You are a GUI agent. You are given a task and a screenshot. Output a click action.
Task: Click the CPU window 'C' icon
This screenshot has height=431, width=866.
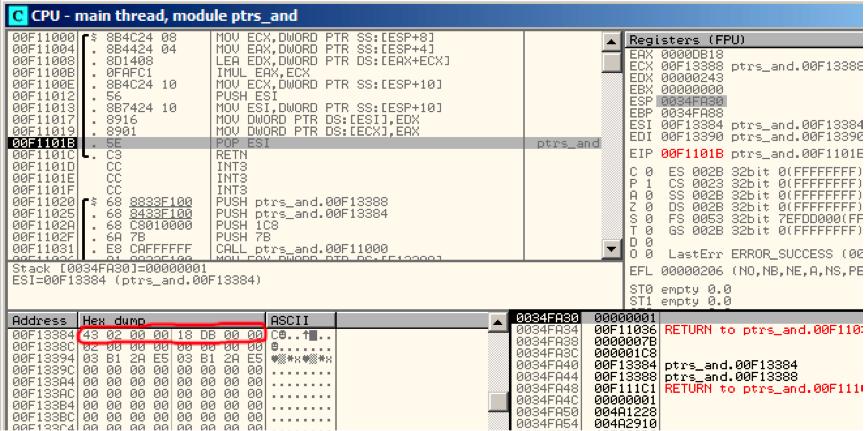coord(18,15)
